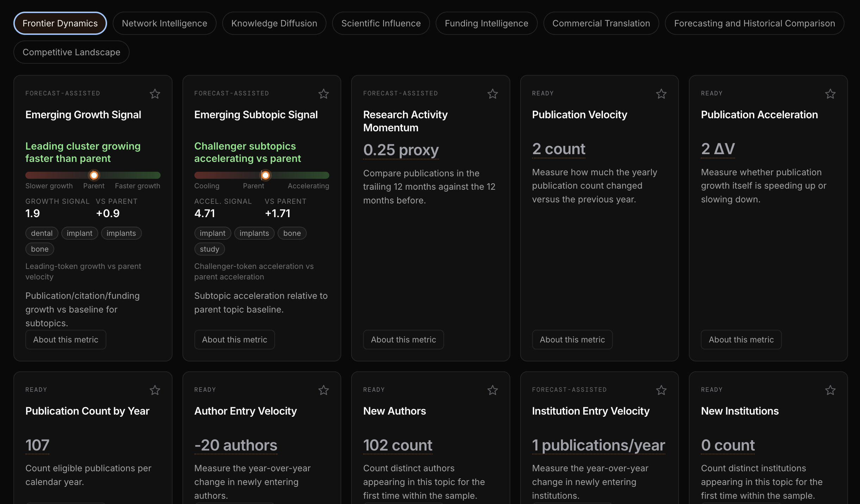The height and width of the screenshot is (504, 860).
Task: Select the Frontier Dynamics tab
Action: coord(60,23)
